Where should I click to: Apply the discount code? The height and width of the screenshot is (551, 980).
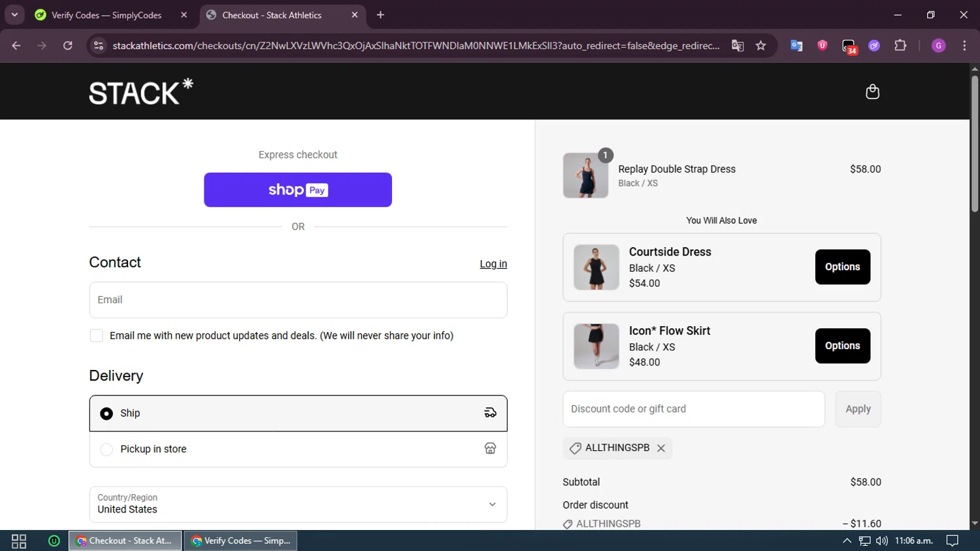click(858, 409)
